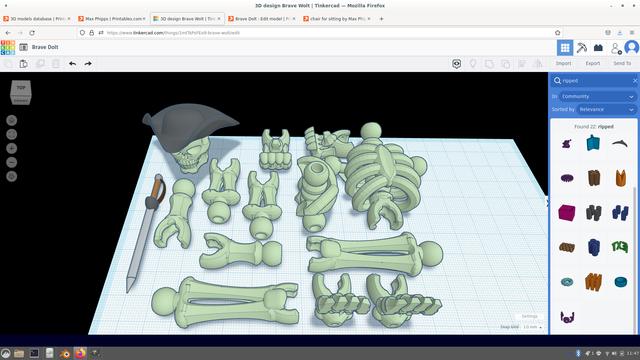Select the magenta box shape thumbnail

click(567, 213)
